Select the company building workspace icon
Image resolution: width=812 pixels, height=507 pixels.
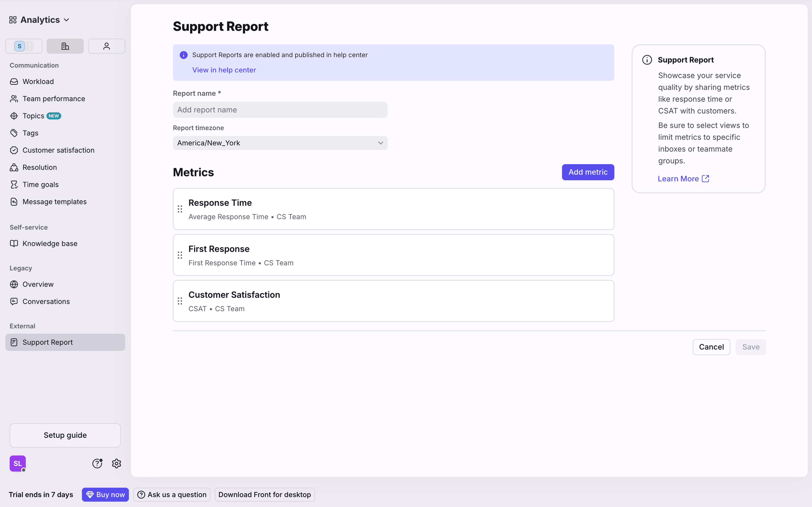point(65,46)
